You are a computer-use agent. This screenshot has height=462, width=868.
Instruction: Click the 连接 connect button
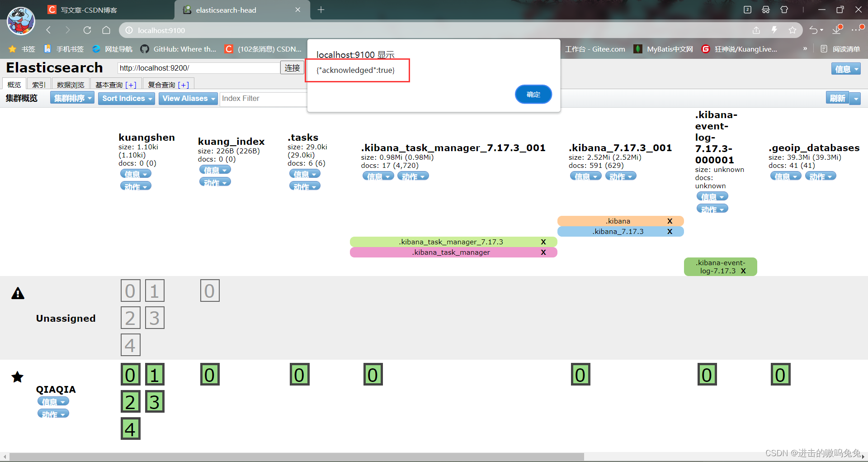[292, 68]
